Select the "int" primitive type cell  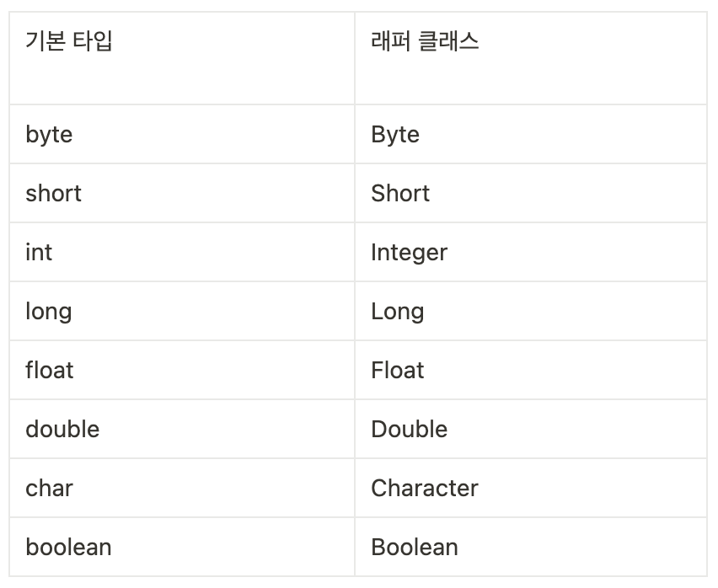[39, 252]
